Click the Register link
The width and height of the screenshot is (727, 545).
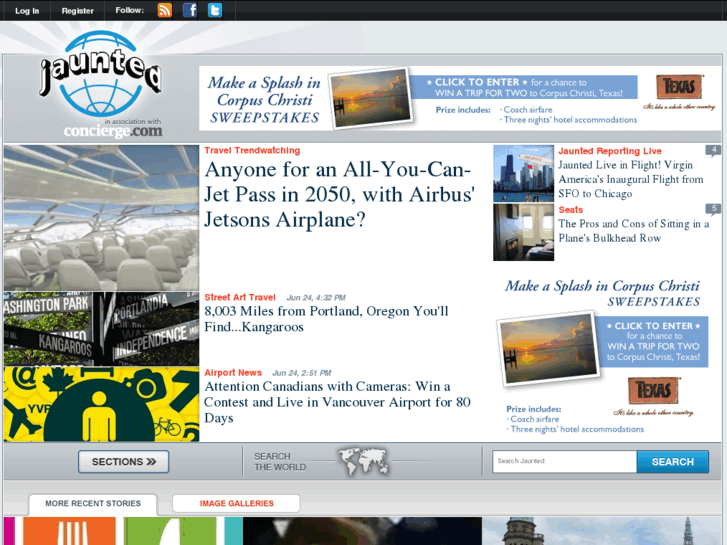point(77,11)
